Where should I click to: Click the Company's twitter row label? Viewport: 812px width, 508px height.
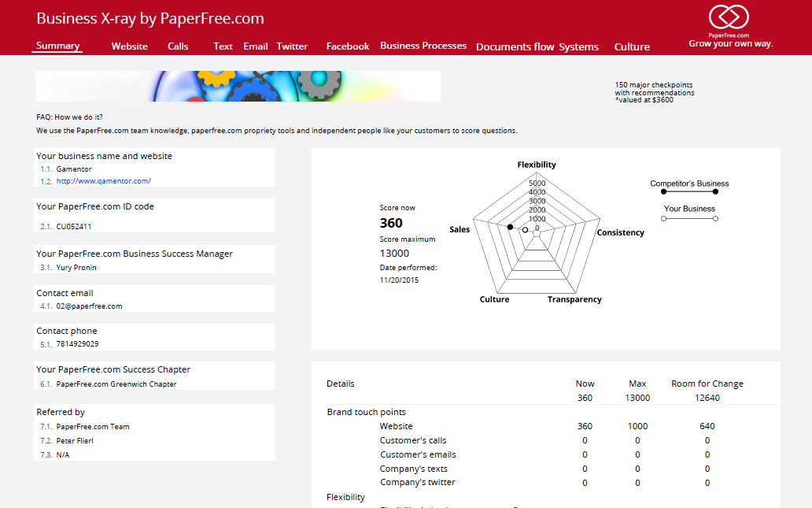[417, 482]
